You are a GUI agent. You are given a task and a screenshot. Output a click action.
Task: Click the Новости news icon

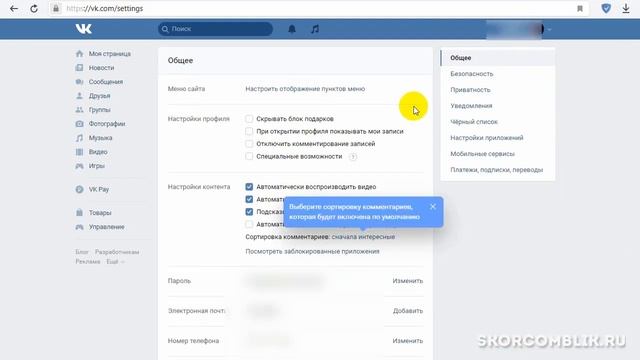pyautogui.click(x=80, y=68)
